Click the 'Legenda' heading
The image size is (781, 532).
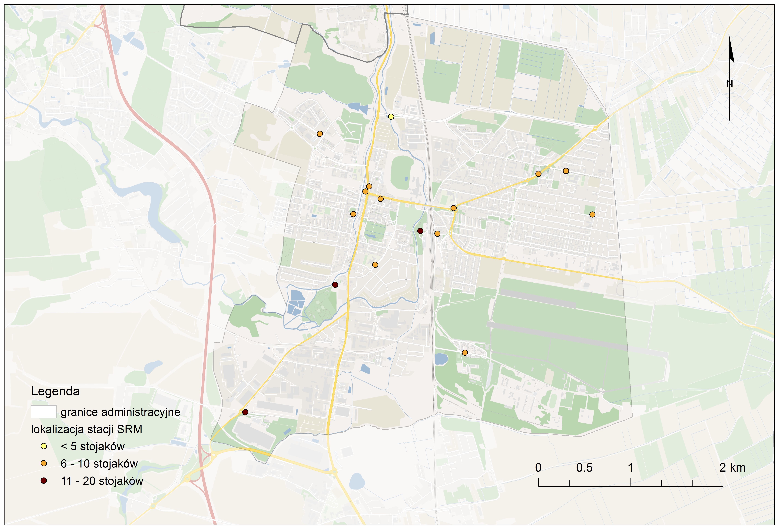(x=55, y=391)
